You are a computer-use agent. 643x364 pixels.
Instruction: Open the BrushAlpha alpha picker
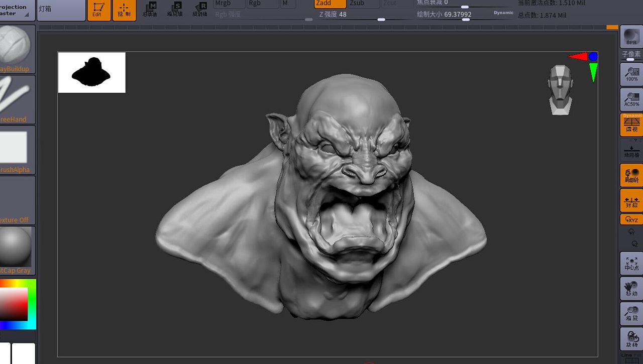click(x=18, y=150)
